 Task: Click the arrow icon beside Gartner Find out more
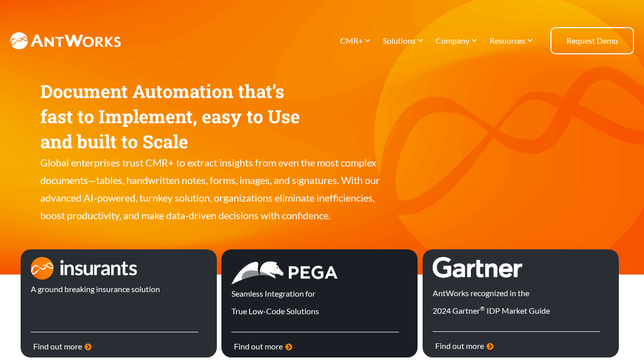coord(491,345)
